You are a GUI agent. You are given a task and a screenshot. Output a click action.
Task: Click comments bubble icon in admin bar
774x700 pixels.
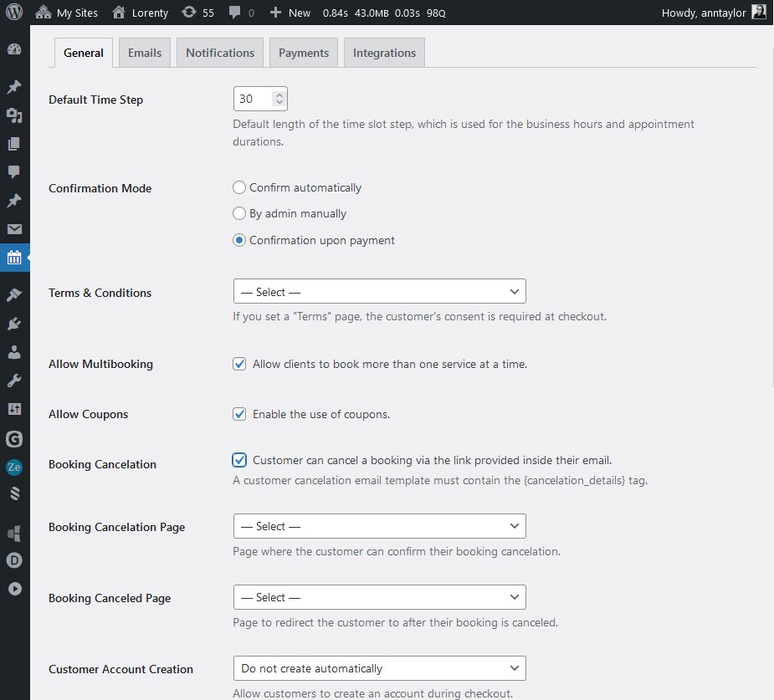point(235,13)
